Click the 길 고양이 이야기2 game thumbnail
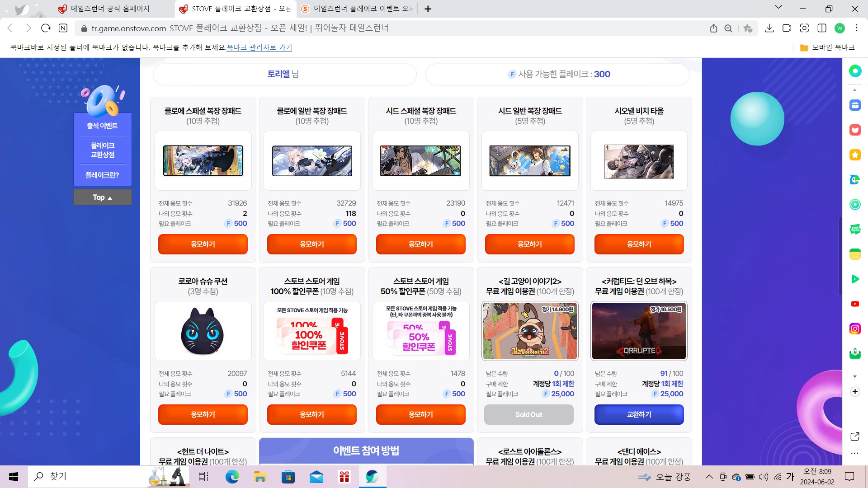The image size is (868, 488). (530, 331)
